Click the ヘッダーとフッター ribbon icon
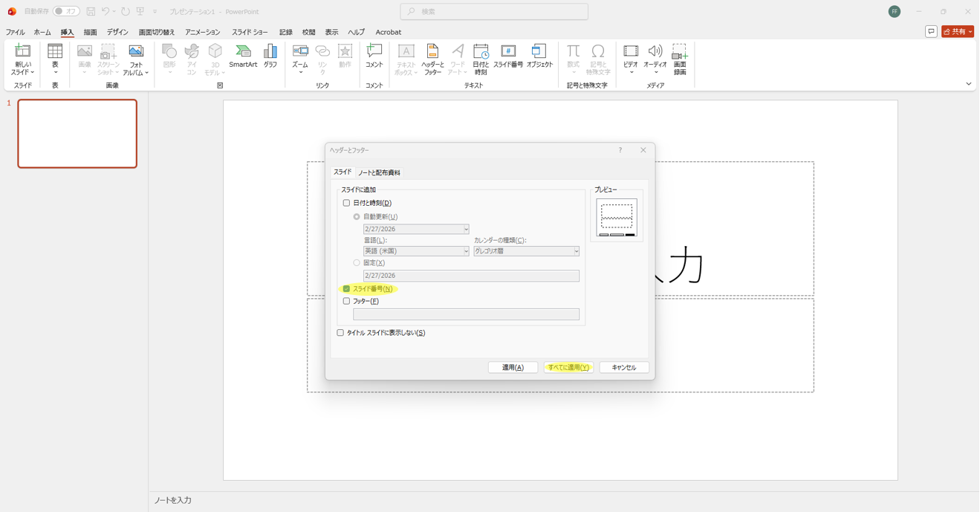The image size is (980, 512). click(432, 59)
